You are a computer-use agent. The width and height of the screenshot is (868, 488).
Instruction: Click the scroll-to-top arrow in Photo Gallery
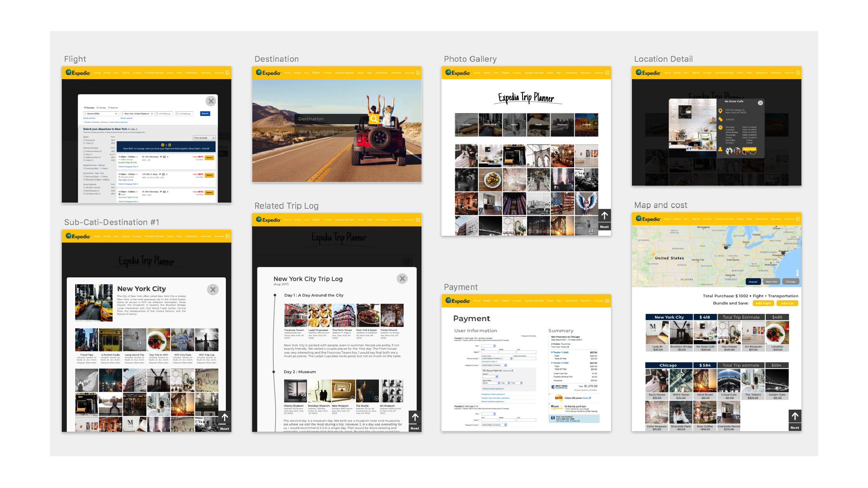pos(604,216)
